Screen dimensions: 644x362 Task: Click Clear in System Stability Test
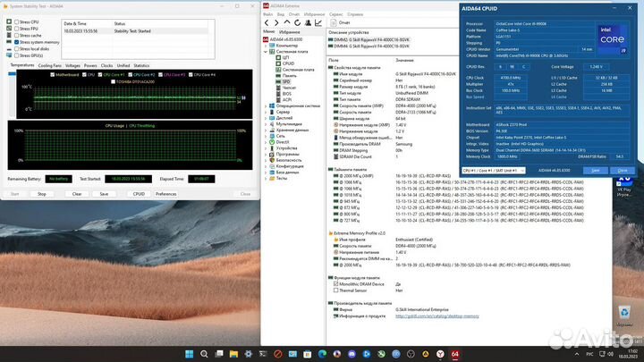[77, 194]
